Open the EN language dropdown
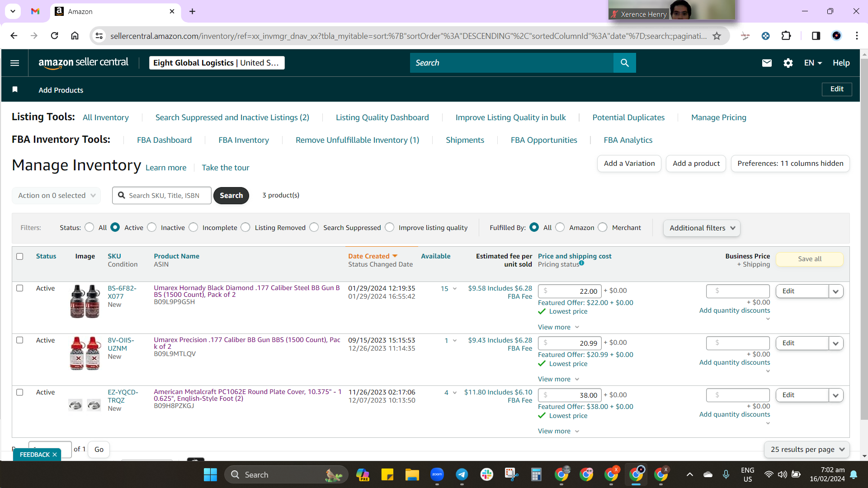Image resolution: width=868 pixels, height=488 pixels. pos(813,63)
